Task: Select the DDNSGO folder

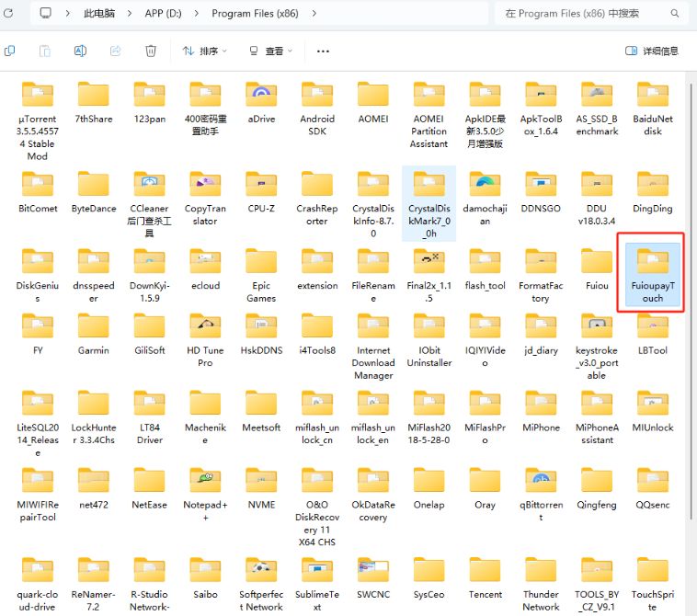Action: pyautogui.click(x=541, y=191)
